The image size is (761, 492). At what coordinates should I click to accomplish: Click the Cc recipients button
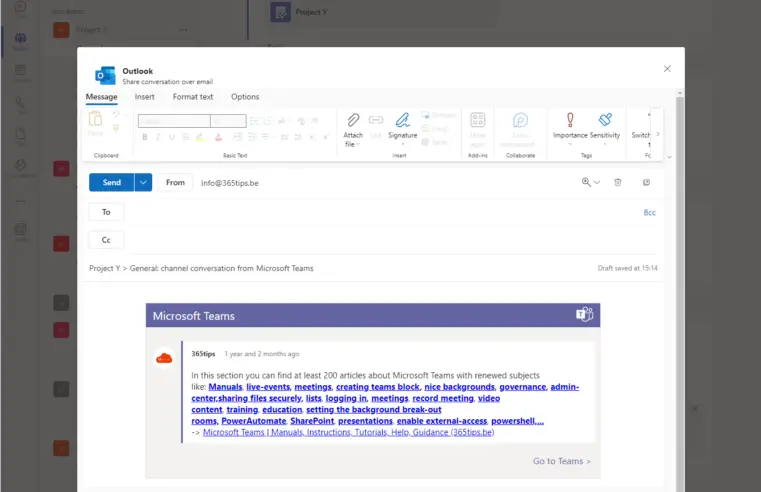point(106,240)
